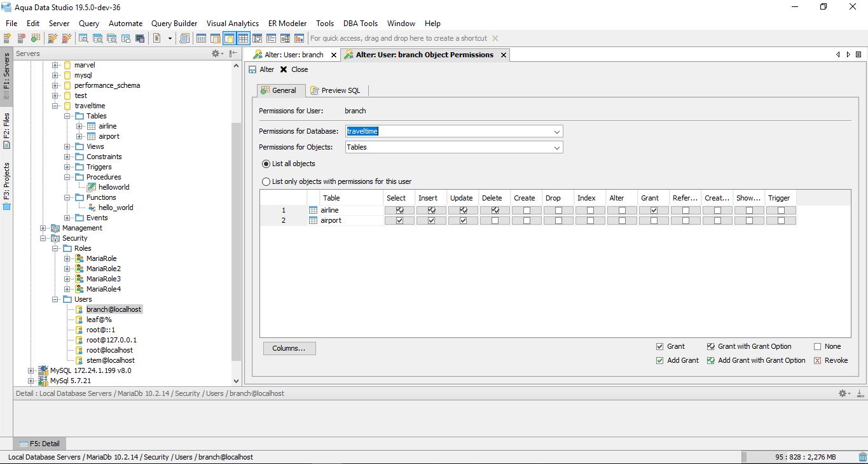The image size is (868, 464).
Task: Click the airport table icon in grid
Action: tap(313, 220)
